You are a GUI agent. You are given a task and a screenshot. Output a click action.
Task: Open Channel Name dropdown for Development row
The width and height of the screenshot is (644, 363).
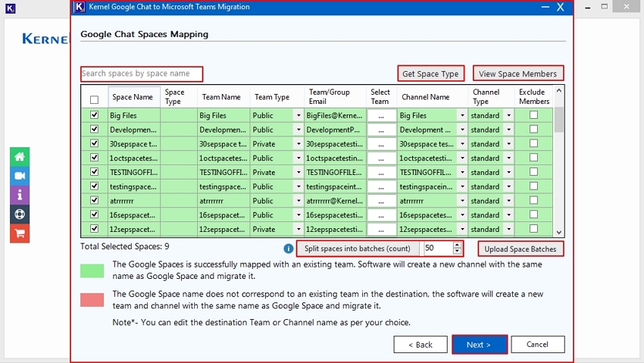click(x=462, y=130)
